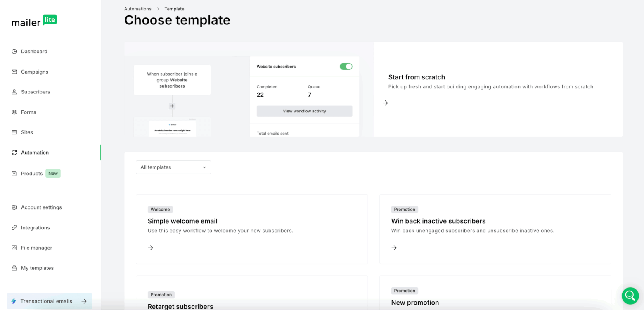Click arrow under Win back inactive subscribers
Image resolution: width=644 pixels, height=310 pixels.
pyautogui.click(x=394, y=248)
